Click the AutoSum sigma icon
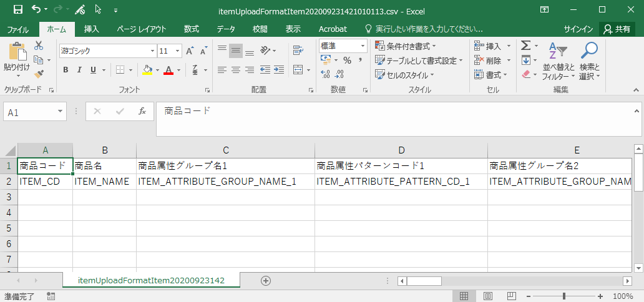Viewport: 644px width, 302px height. [526, 46]
